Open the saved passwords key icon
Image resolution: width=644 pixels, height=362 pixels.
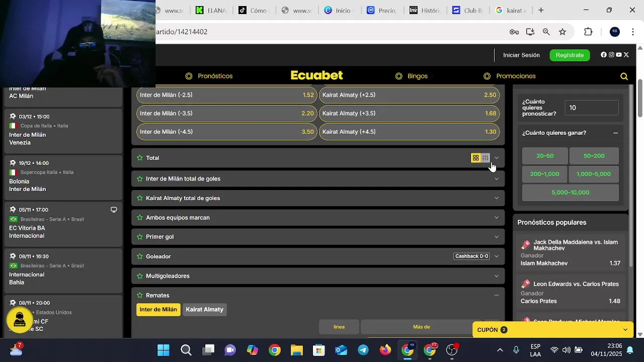(514, 32)
